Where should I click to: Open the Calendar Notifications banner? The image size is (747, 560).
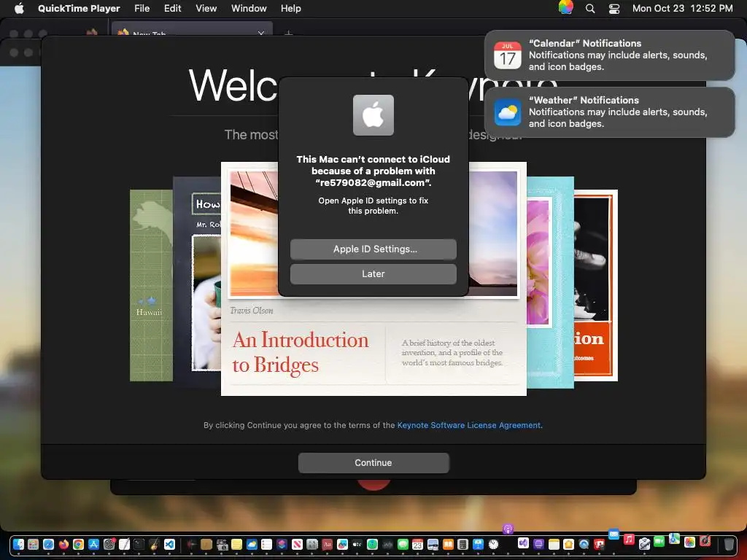[609, 55]
